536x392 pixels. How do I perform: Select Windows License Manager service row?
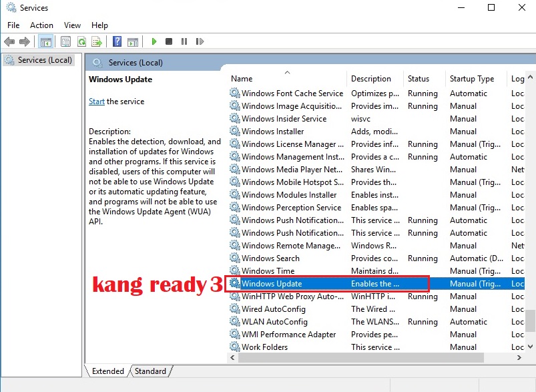(x=376, y=144)
